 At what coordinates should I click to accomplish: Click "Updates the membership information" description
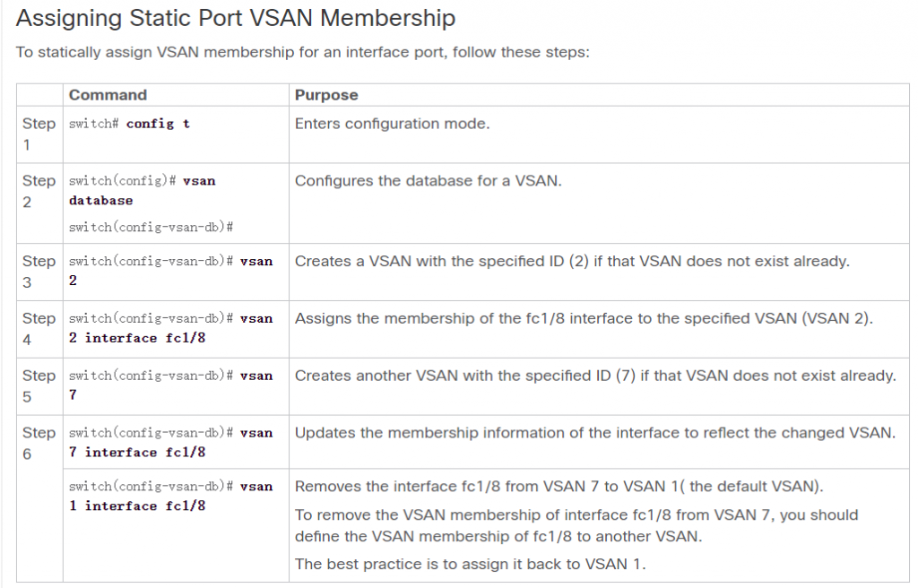point(594,433)
